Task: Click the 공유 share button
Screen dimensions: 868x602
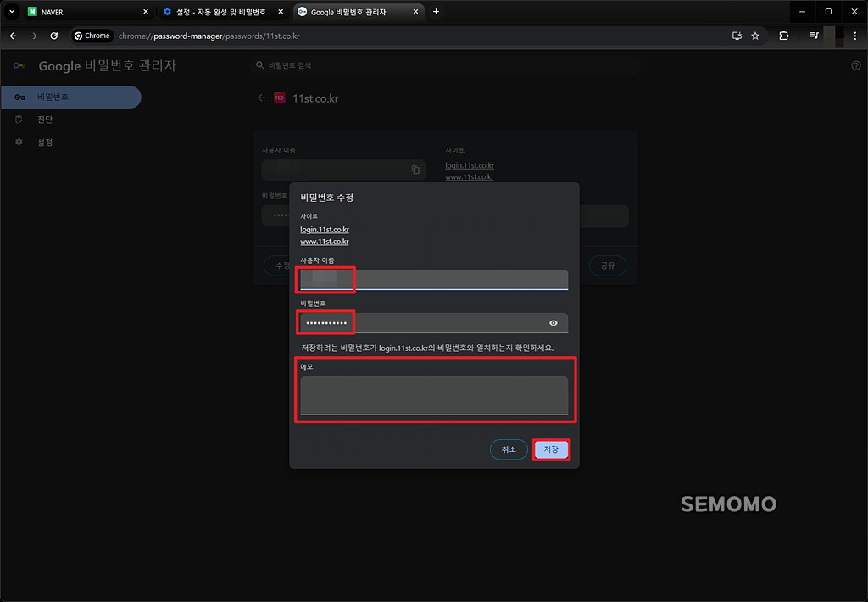Action: coord(608,266)
